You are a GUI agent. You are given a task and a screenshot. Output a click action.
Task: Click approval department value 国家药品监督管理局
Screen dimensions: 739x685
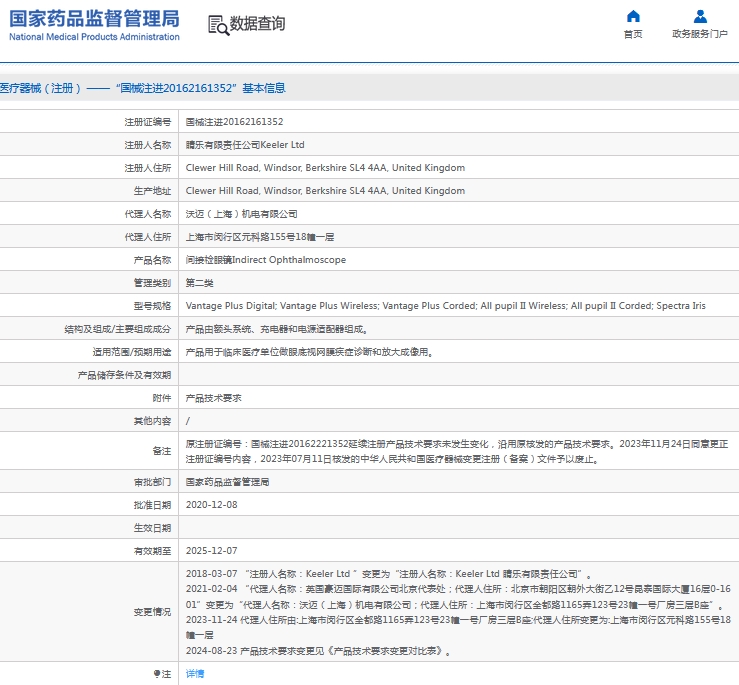[227, 482]
